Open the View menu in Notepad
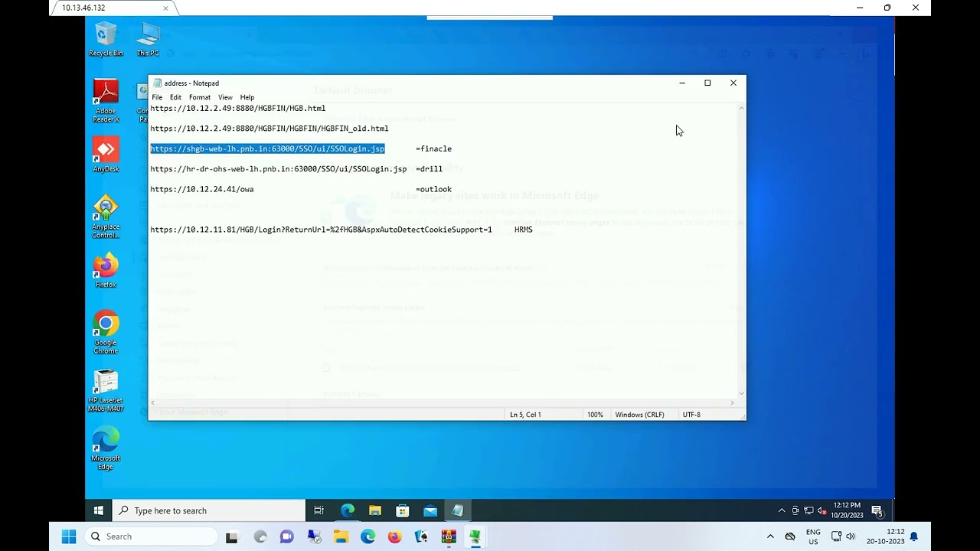Image resolution: width=980 pixels, height=551 pixels. tap(225, 97)
